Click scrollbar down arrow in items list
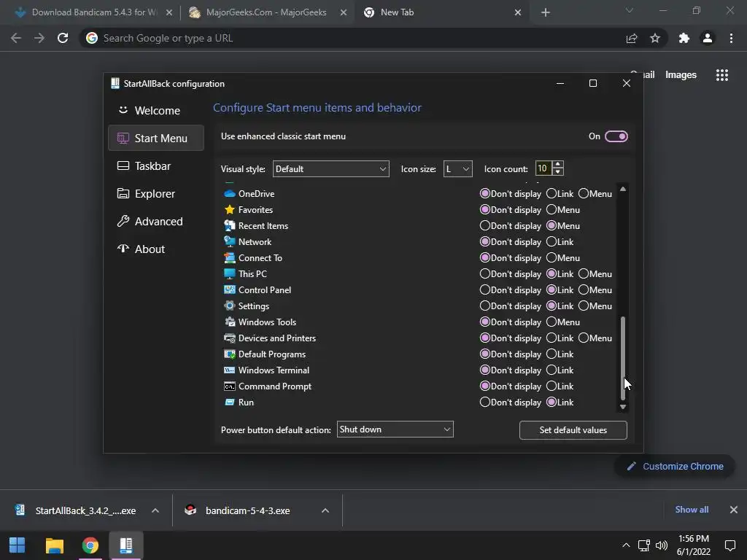The height and width of the screenshot is (560, 747). [x=623, y=407]
